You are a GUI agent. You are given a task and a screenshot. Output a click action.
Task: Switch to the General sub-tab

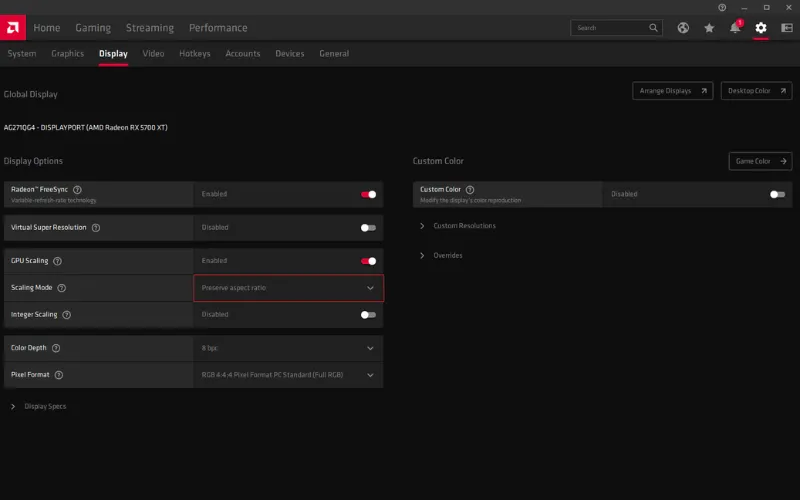(x=334, y=54)
